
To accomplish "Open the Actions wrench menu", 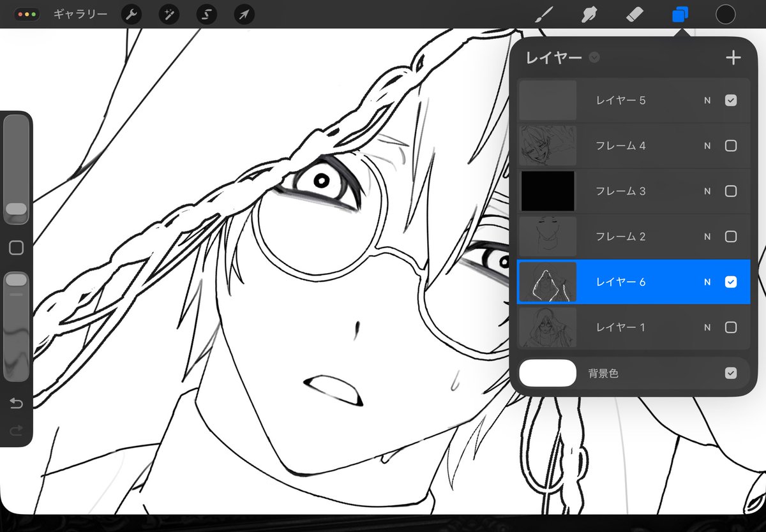I will tap(131, 14).
